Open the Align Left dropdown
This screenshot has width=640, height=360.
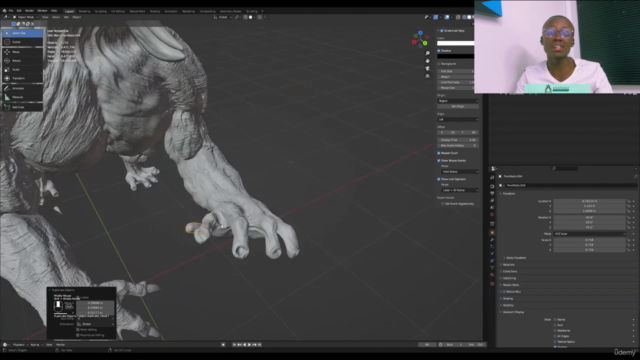[x=458, y=120]
